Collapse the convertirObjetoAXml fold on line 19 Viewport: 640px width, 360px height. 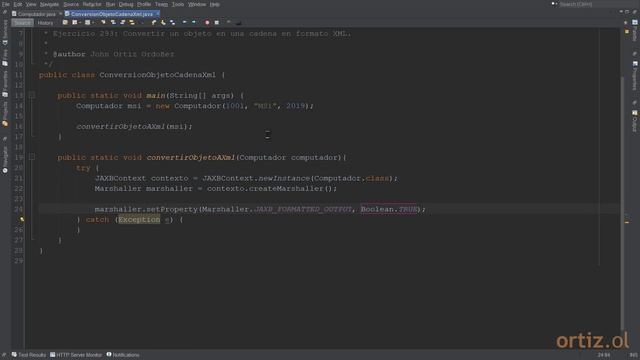[32, 157]
